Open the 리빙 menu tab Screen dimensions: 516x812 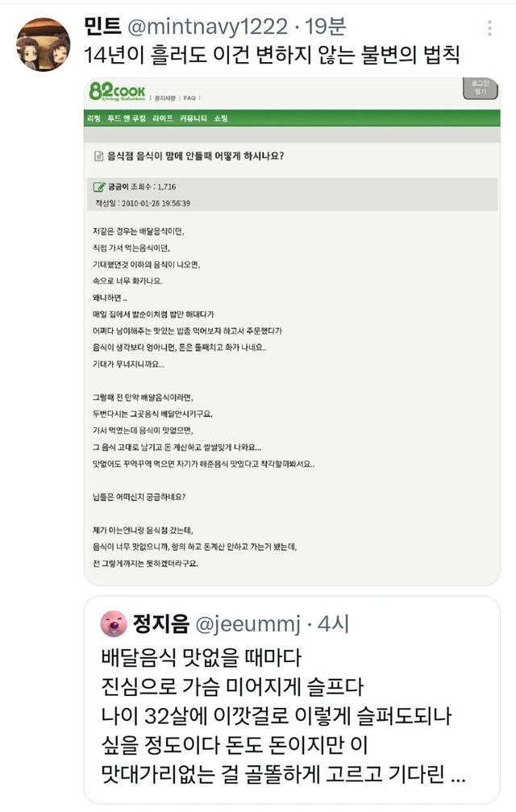tap(94, 119)
